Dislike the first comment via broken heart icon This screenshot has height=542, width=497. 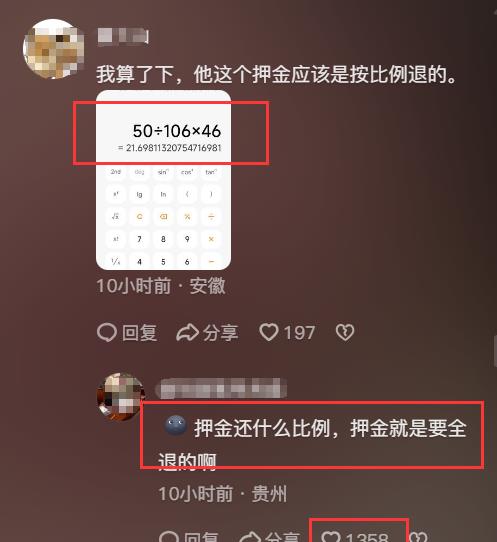tap(345, 333)
